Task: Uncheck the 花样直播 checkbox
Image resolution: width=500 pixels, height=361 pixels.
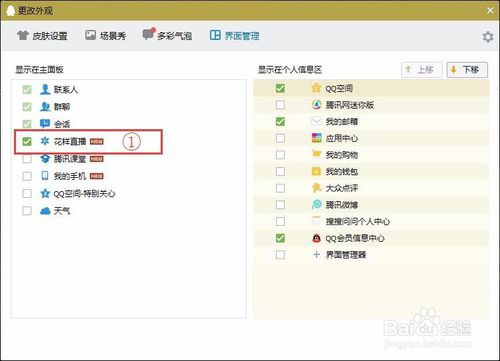Action: click(x=27, y=141)
